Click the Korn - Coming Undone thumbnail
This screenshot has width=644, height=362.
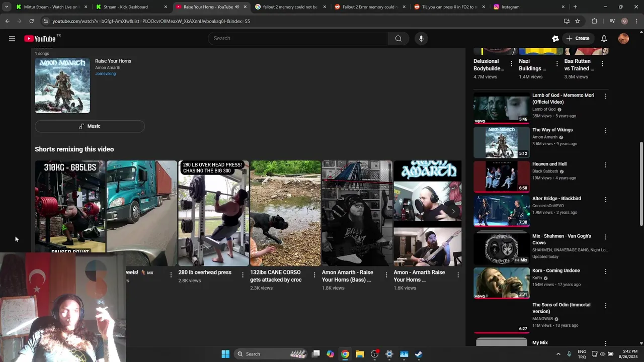tap(502, 283)
